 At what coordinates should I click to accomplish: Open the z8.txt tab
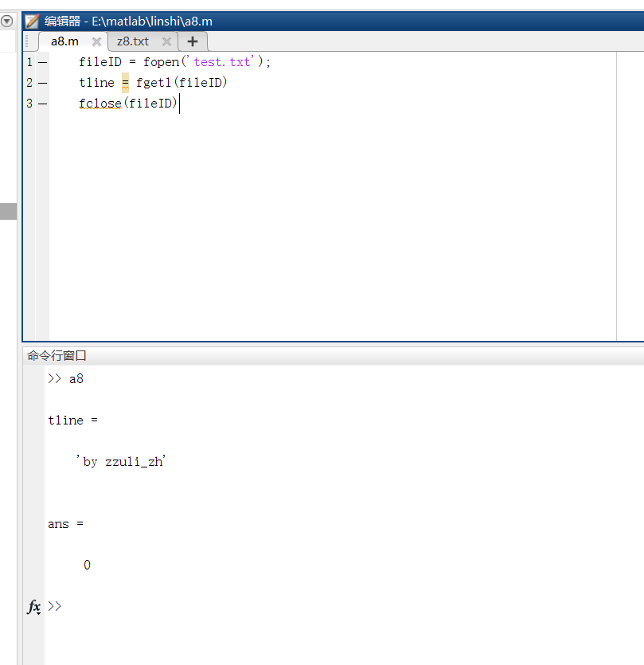(x=133, y=41)
